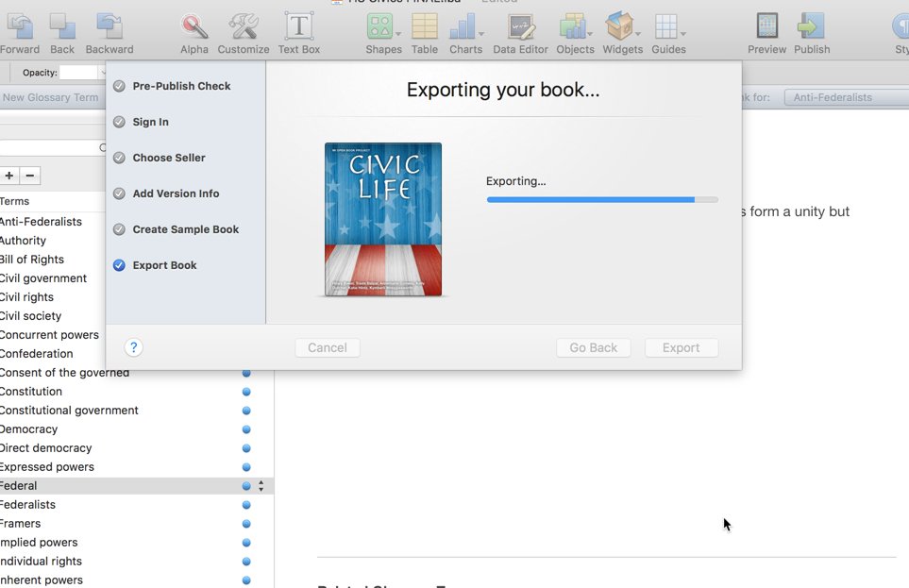Open the Shapes menu icon
The image size is (909, 588).
point(379,26)
